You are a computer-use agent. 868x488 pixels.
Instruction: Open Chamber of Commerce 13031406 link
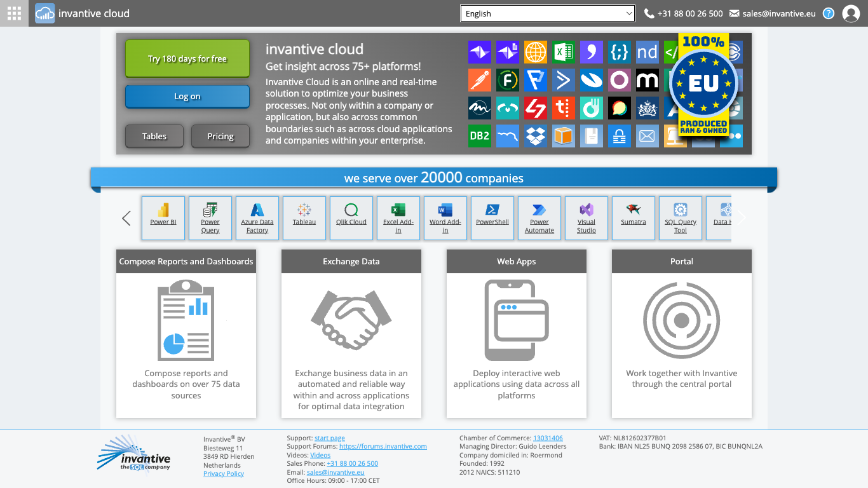pyautogui.click(x=548, y=438)
